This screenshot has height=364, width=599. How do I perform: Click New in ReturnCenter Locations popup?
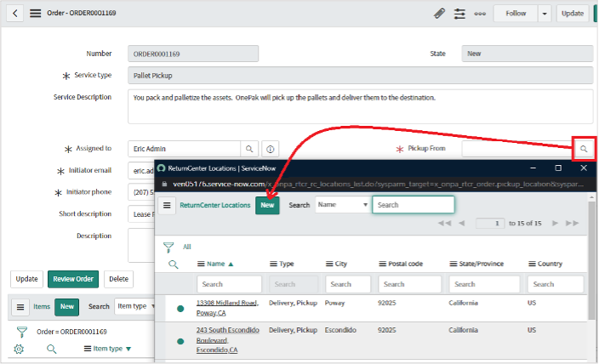(x=267, y=205)
